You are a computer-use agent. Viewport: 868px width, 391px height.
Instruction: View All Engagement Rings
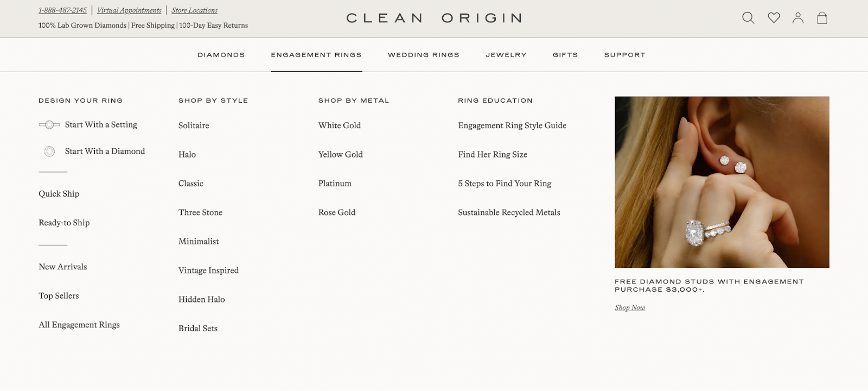click(79, 325)
